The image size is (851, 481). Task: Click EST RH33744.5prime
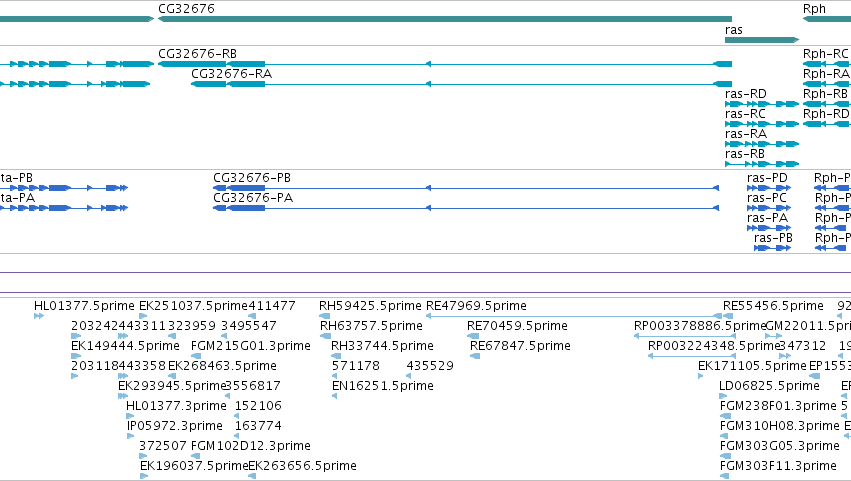click(382, 346)
